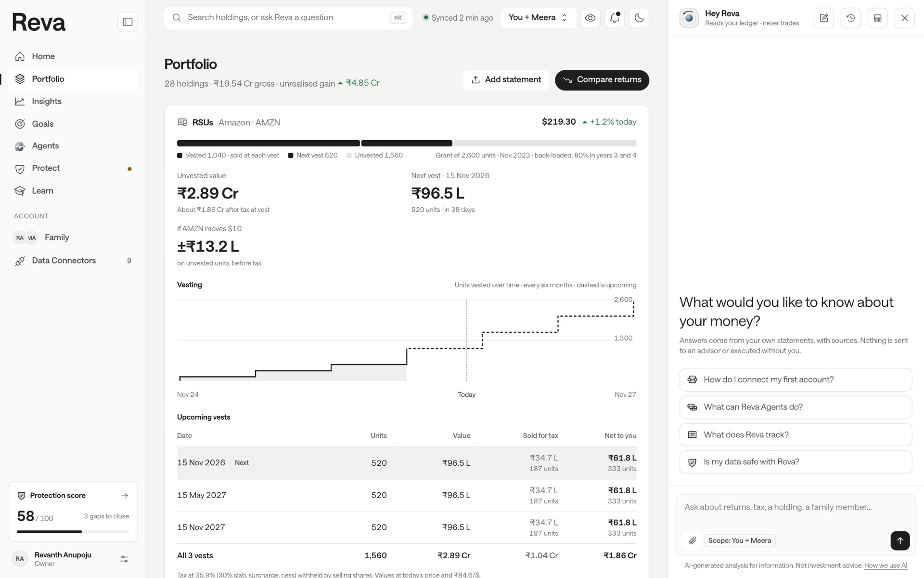Click the RSU vesting progress bar
The width and height of the screenshot is (924, 578).
pyautogui.click(x=407, y=143)
